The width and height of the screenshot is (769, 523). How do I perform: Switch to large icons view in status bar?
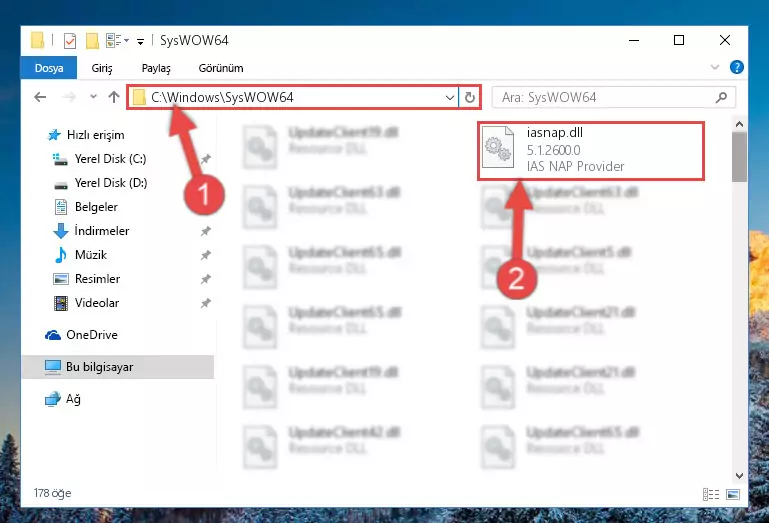click(x=733, y=495)
